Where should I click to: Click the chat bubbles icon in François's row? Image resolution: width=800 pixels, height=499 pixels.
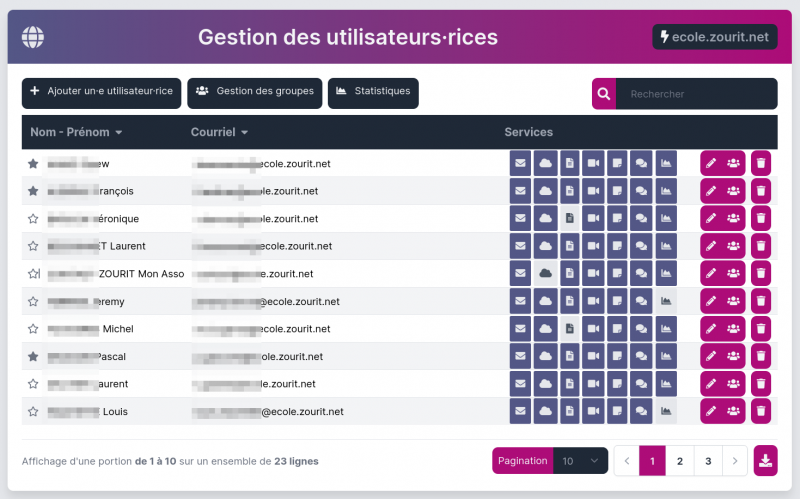point(642,191)
